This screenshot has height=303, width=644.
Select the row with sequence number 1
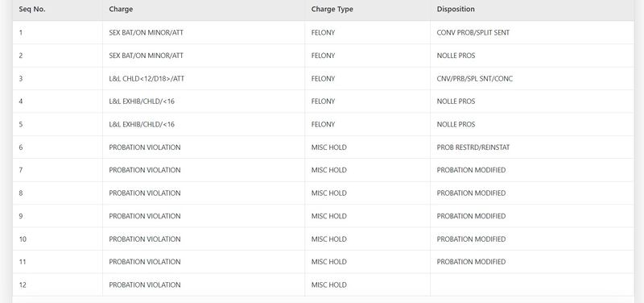point(324,32)
